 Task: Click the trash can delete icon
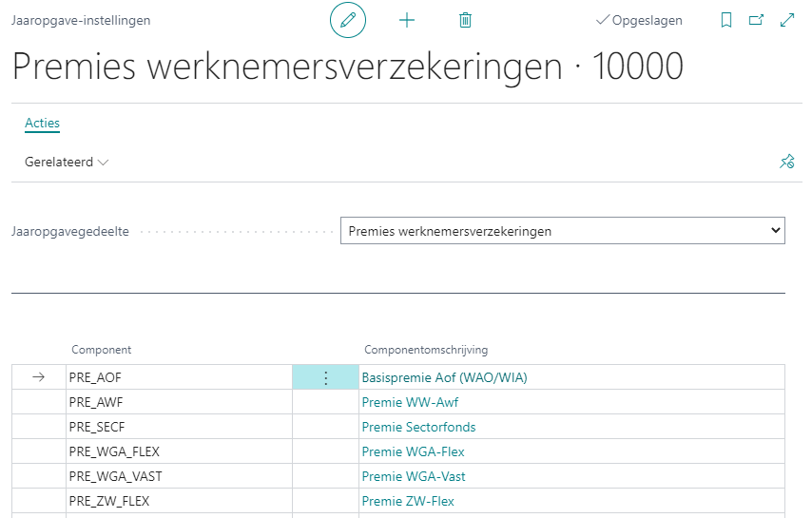[465, 20]
